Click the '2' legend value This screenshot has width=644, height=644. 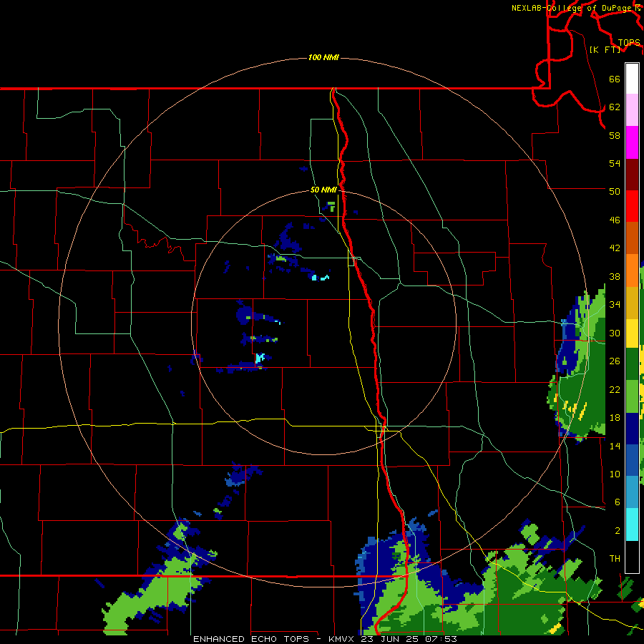pos(617,531)
